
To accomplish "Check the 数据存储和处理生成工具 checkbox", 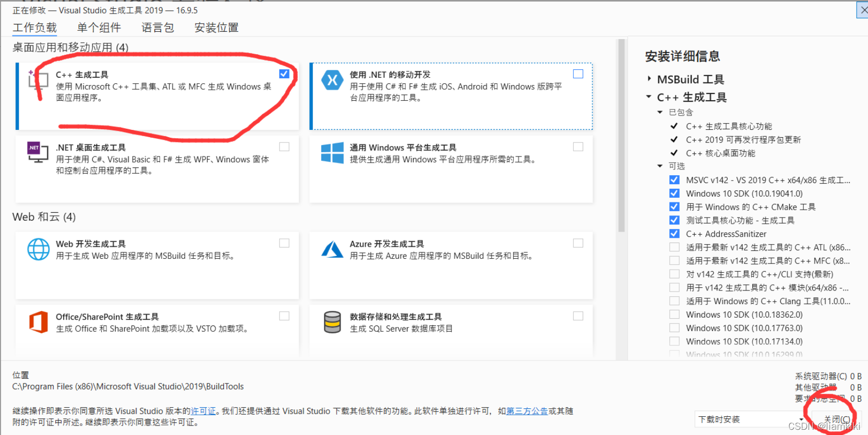I will [x=578, y=316].
